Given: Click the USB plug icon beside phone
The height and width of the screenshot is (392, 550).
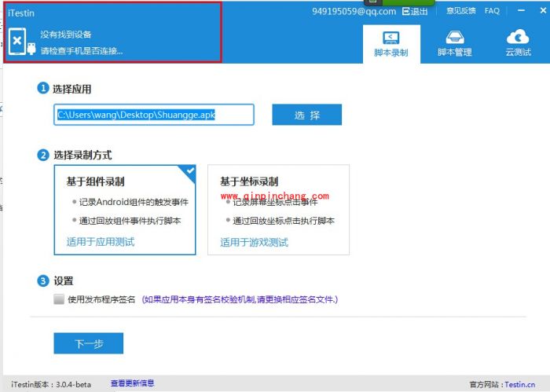Looking at the screenshot, I should pos(31,49).
